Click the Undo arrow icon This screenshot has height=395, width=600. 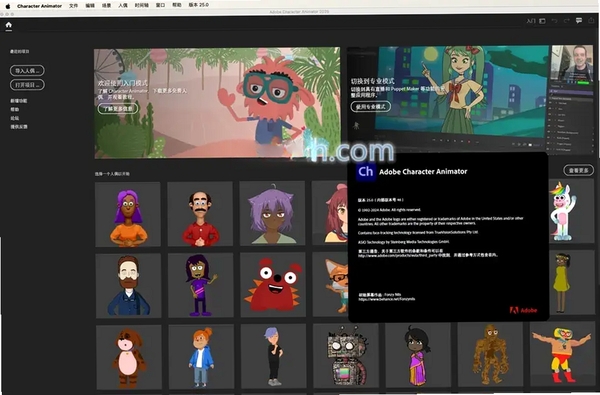554,21
